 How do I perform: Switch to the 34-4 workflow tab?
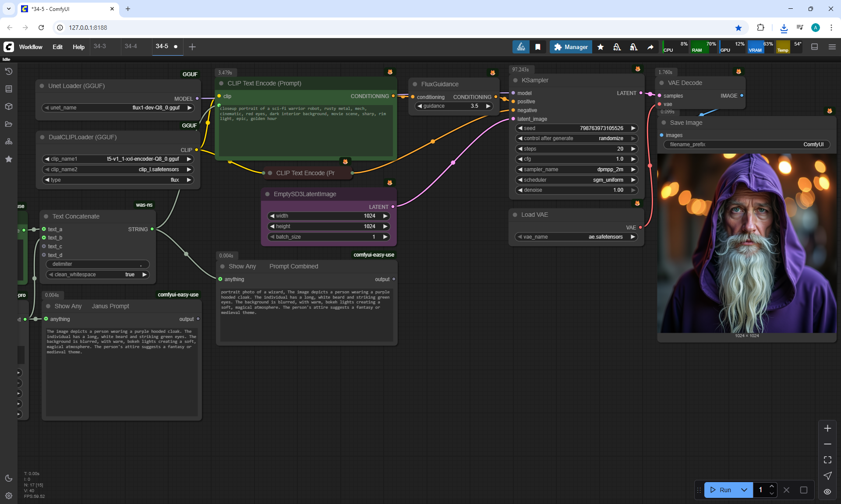point(131,46)
